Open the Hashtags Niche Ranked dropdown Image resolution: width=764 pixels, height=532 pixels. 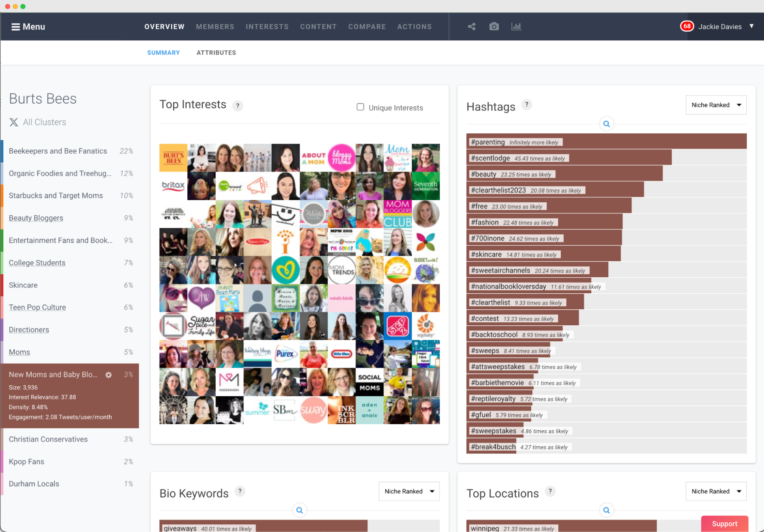tap(716, 105)
